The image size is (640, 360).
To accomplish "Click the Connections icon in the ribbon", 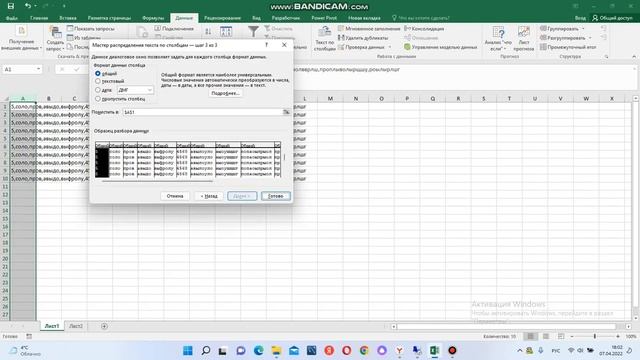I will pyautogui.click(x=158, y=29).
